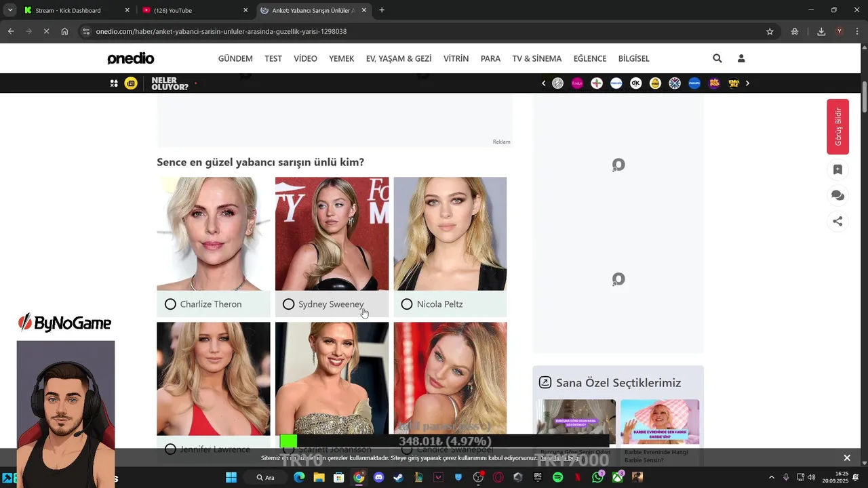Open Steam from the taskbar

point(398,477)
